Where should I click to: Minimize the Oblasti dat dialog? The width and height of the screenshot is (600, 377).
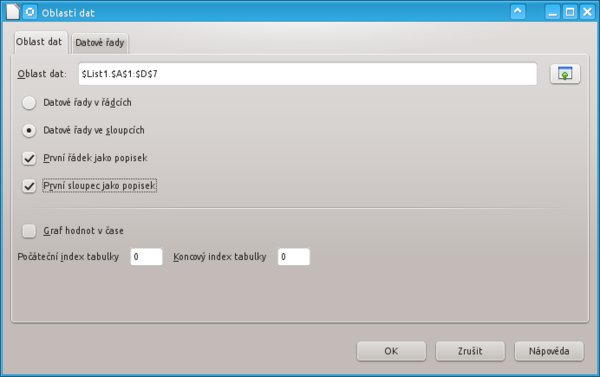552,12
